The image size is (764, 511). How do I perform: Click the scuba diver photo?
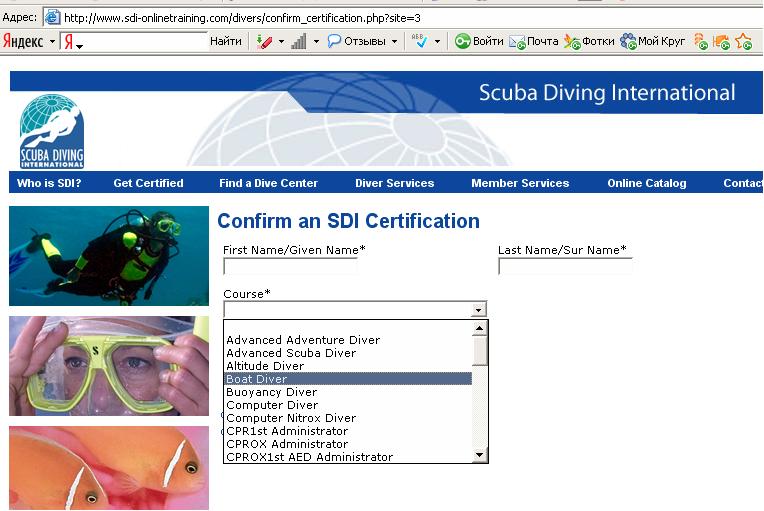(109, 256)
